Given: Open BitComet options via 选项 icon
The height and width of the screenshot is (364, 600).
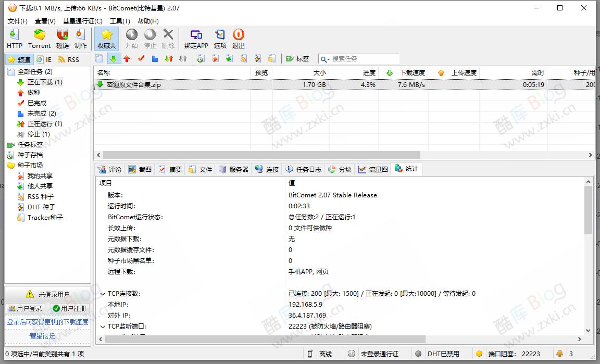Looking at the screenshot, I should click(x=219, y=38).
